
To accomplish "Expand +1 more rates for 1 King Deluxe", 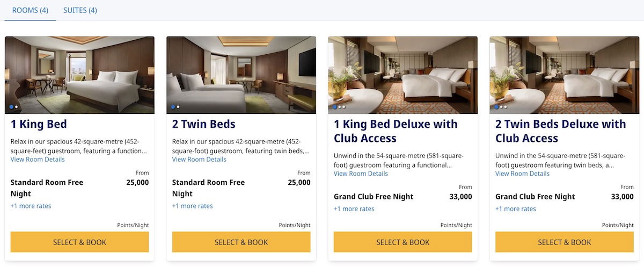I will pos(354,209).
